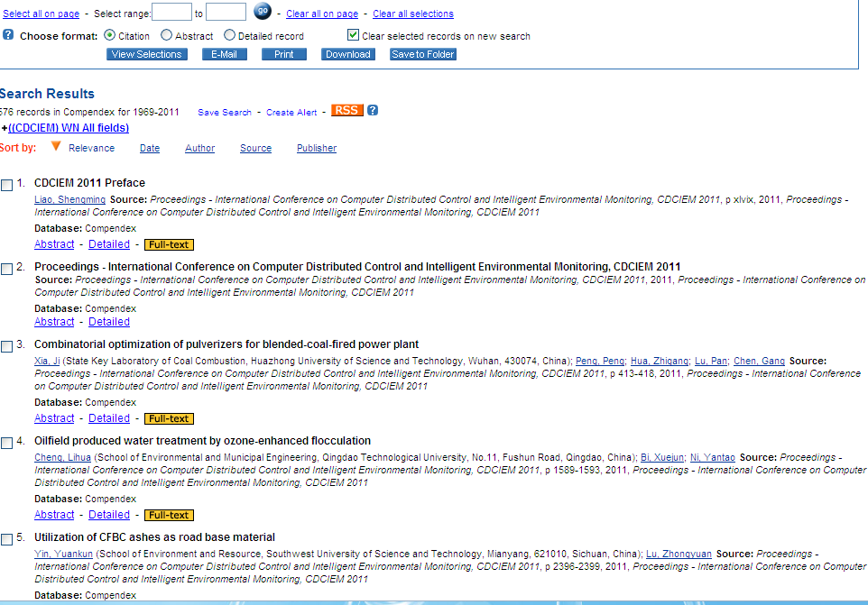Sort results by Author
Screen dimensions: 868x605
tap(199, 148)
